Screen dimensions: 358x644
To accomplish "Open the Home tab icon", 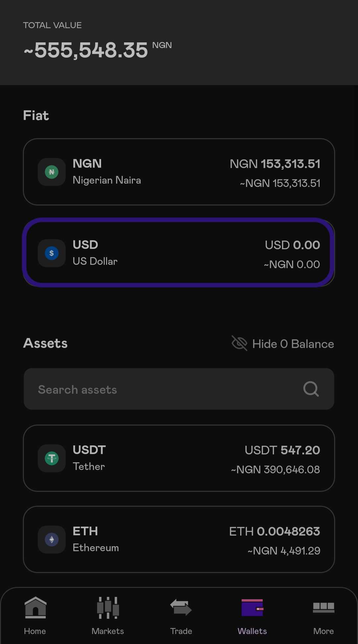I will pyautogui.click(x=35, y=607).
